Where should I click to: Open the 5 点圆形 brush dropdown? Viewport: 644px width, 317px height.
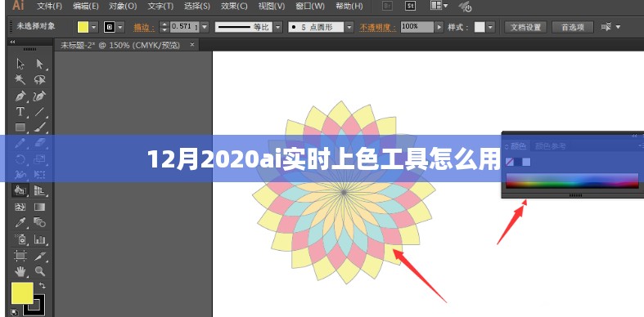click(349, 28)
